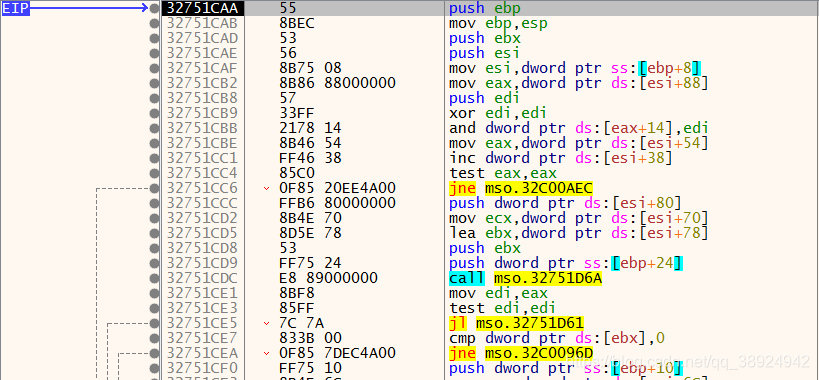Toggle breakpoint dot at address 32751CAA
Screen dimensions: 819x380
154,8
